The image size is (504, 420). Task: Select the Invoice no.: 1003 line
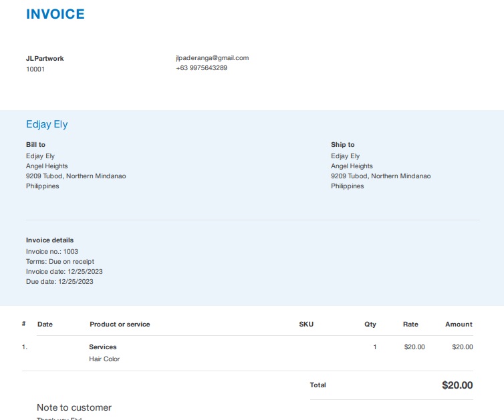(52, 252)
